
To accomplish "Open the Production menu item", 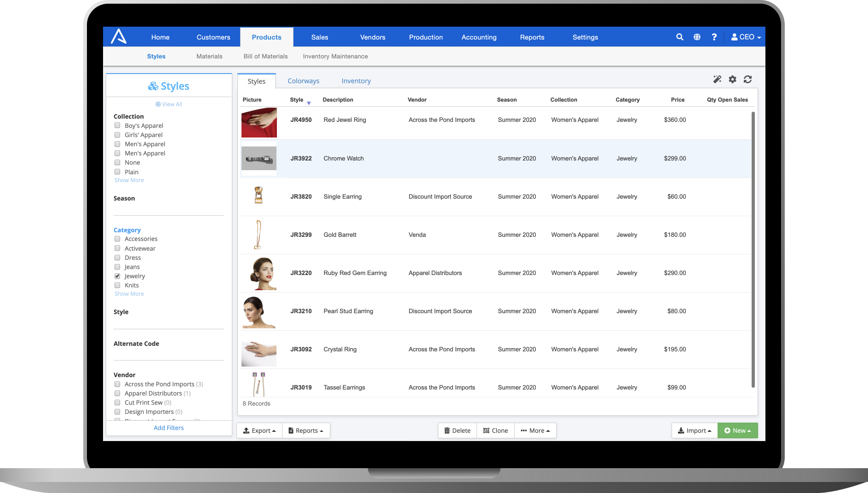I will [425, 37].
